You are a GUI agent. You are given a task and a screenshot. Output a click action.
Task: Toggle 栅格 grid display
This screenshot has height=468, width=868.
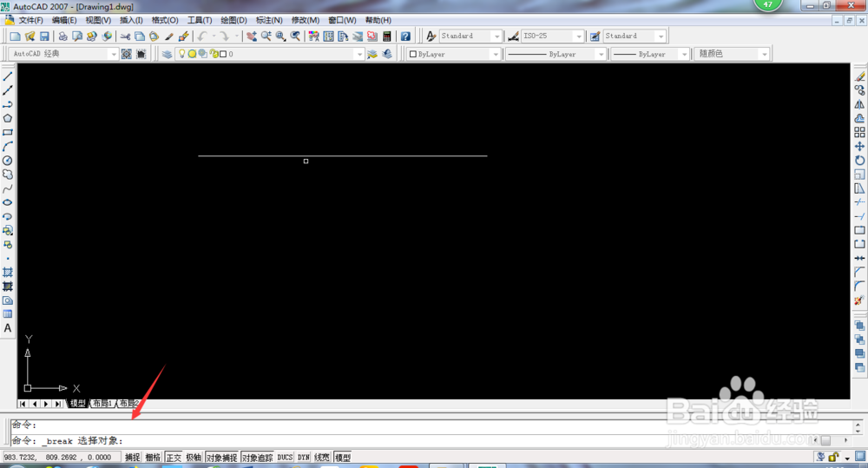click(153, 458)
